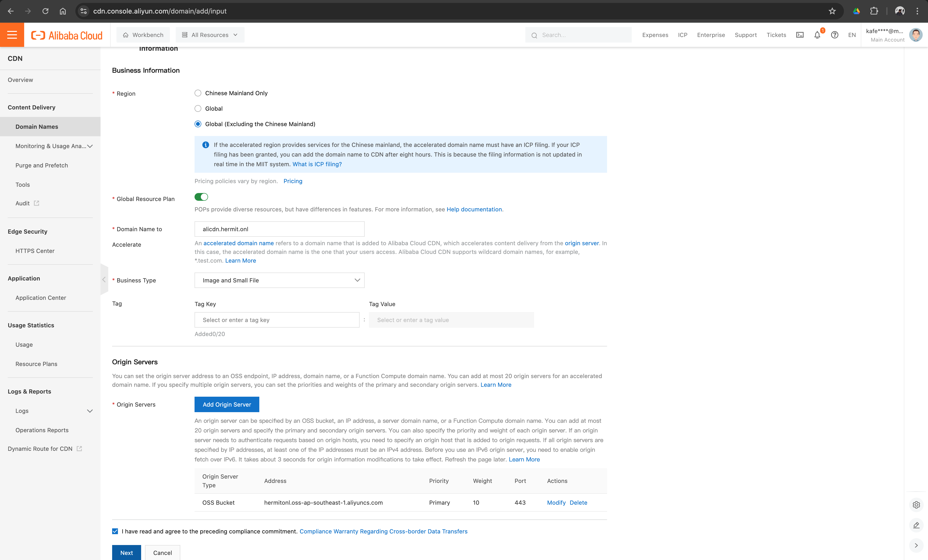Open the All Resources dropdown

tap(210, 35)
